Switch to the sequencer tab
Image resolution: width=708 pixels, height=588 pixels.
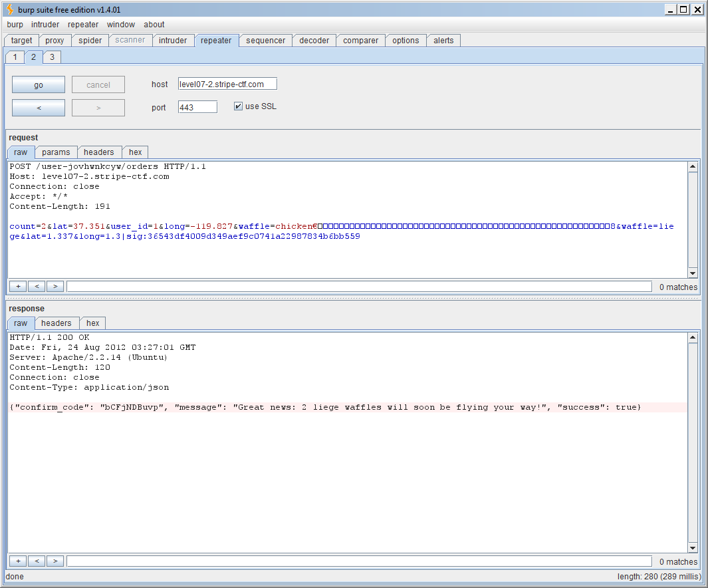265,40
